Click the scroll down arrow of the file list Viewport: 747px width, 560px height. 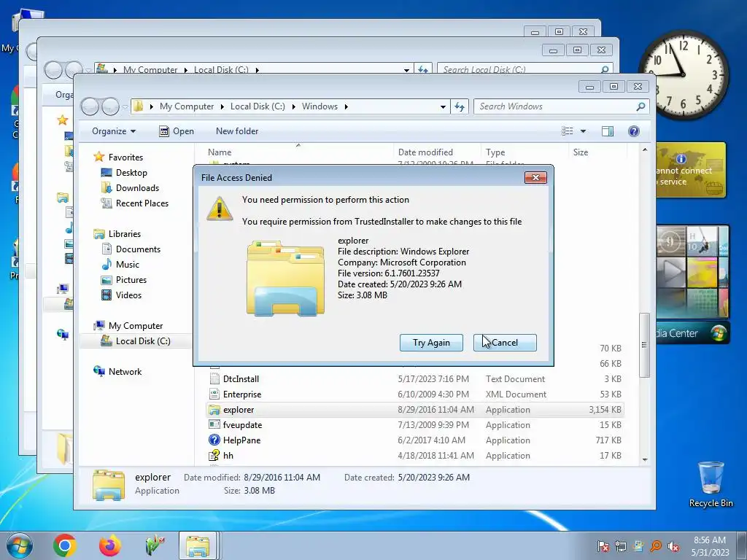pyautogui.click(x=645, y=459)
